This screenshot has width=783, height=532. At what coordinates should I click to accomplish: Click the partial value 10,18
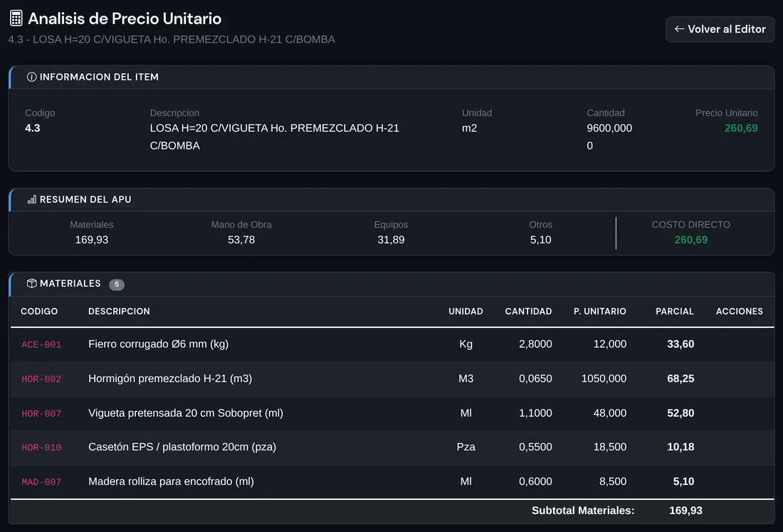(x=680, y=447)
